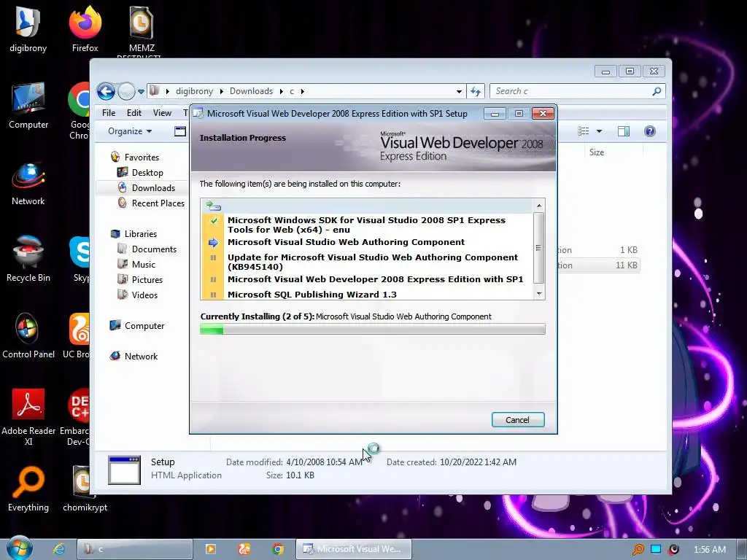The height and width of the screenshot is (560, 747).
Task: Select Recent Places
Action: (x=158, y=203)
